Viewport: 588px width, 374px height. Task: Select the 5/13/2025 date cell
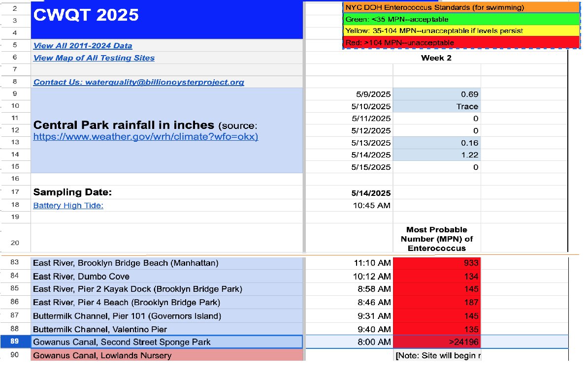coord(350,143)
